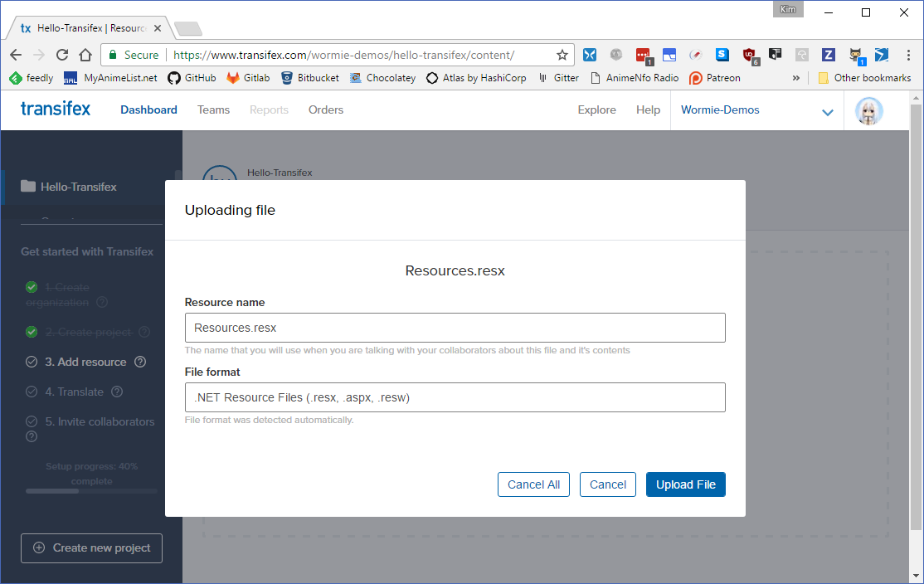Open the GitHub Octocat notifications extension
This screenshot has width=924, height=584.
click(856, 56)
